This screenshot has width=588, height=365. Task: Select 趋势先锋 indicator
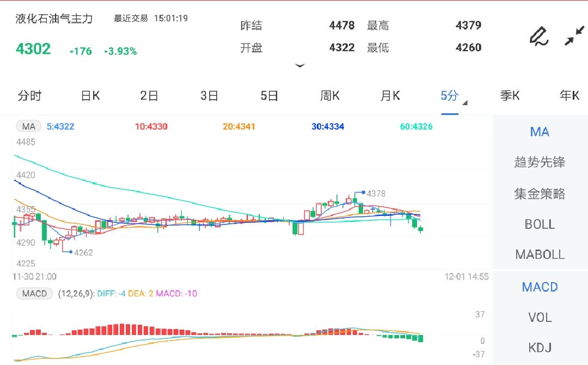(x=540, y=162)
